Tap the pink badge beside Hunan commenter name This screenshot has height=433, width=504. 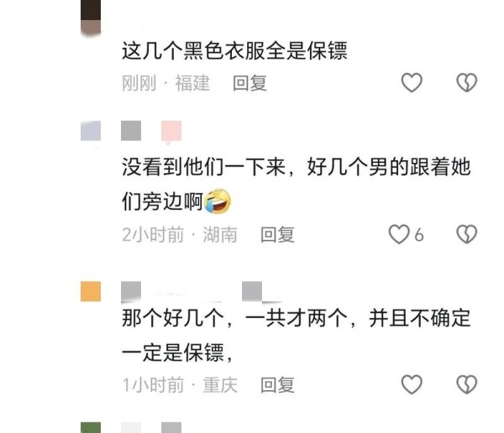click(x=171, y=131)
